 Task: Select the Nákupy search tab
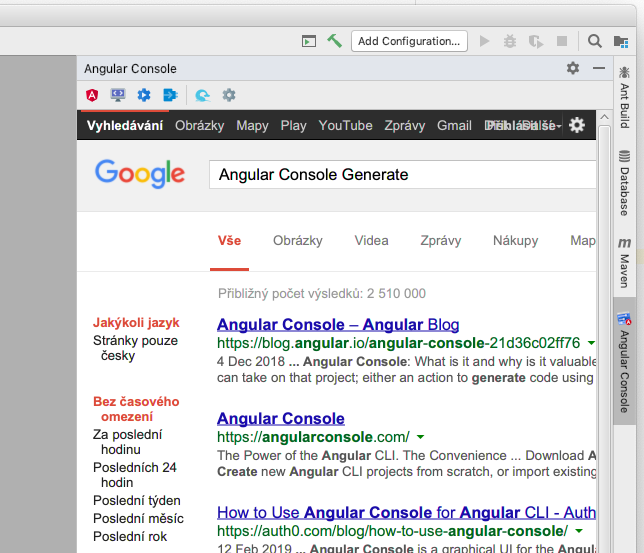(x=515, y=240)
